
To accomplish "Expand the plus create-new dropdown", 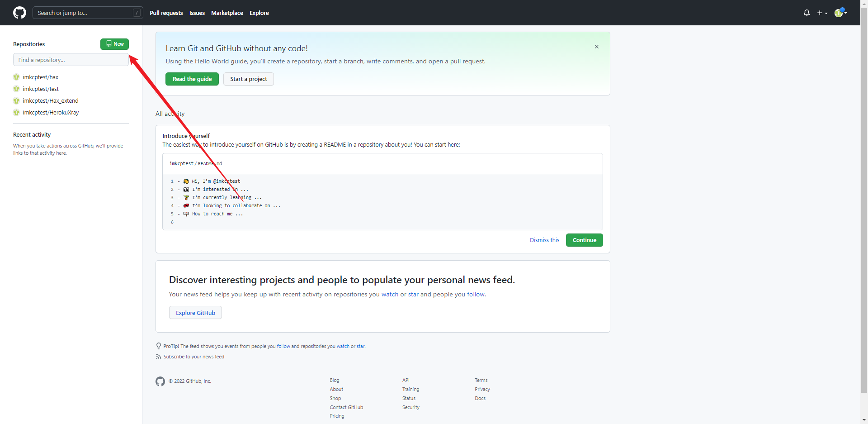I will tap(822, 13).
